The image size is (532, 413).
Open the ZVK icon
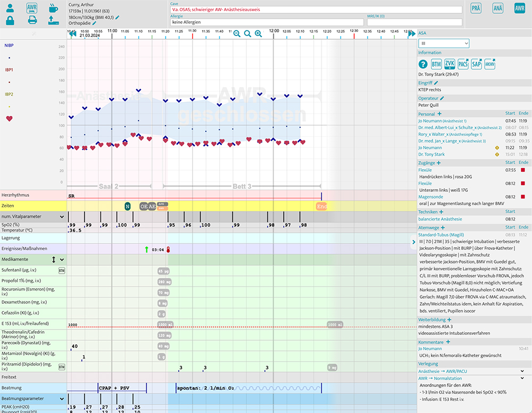[450, 64]
